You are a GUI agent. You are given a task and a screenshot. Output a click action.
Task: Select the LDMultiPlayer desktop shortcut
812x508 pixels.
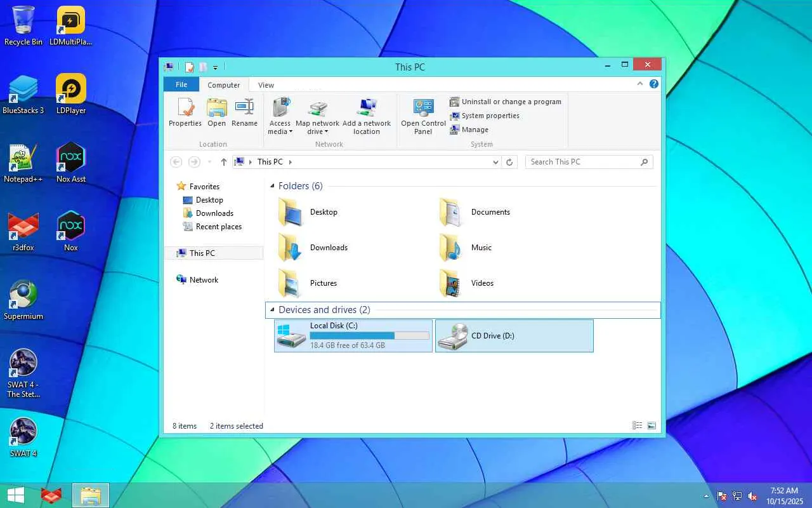(71, 26)
